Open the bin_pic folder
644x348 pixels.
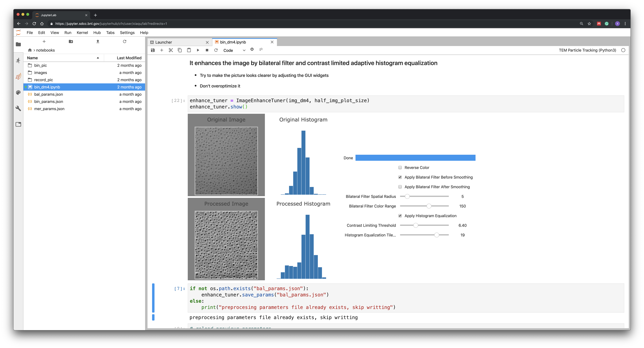40,65
